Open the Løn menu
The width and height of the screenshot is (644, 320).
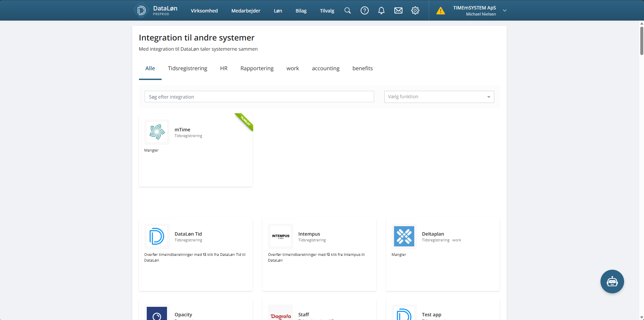(x=278, y=11)
